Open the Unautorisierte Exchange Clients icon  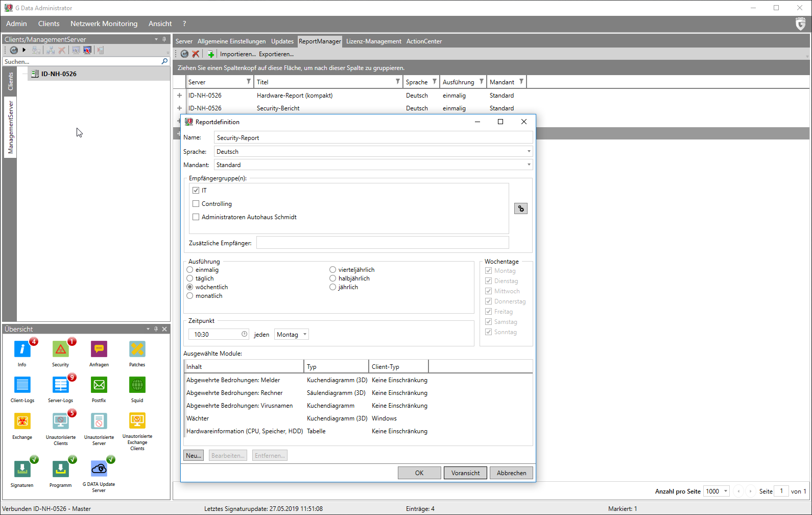(137, 422)
